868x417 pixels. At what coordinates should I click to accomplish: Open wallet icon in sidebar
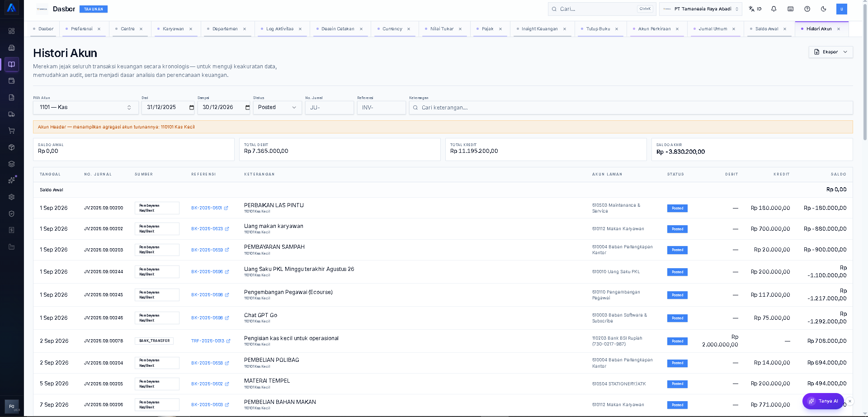[12, 81]
